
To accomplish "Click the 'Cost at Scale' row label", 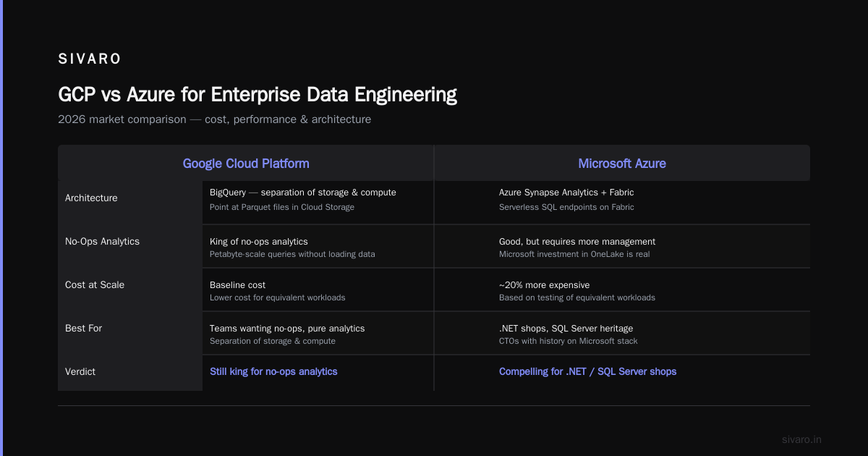I will [x=95, y=285].
